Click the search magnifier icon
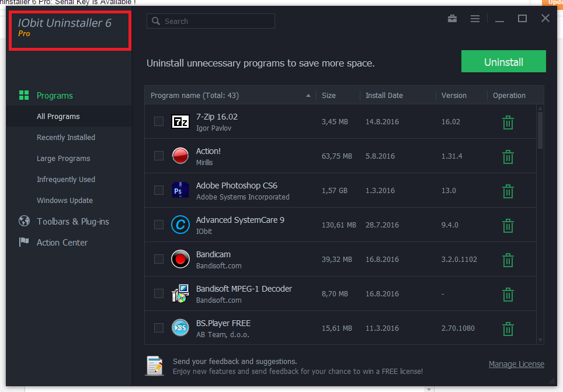Image resolution: width=563 pixels, height=392 pixels. pyautogui.click(x=156, y=21)
